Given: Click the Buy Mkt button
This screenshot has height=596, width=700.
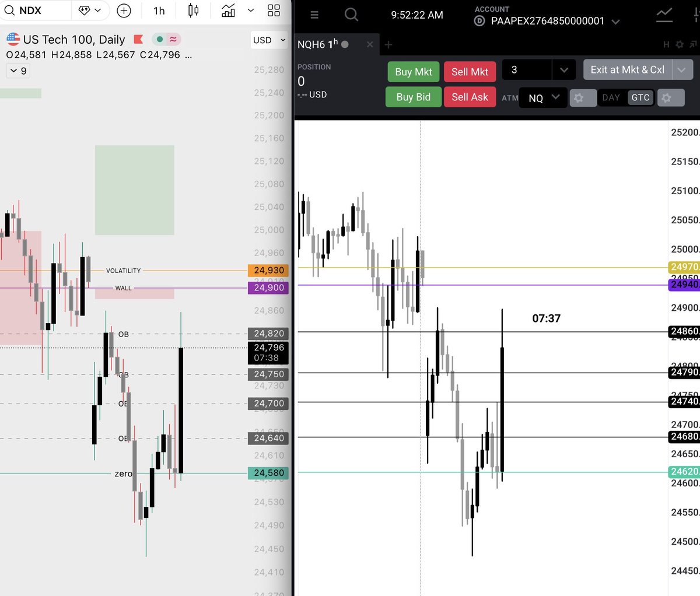Looking at the screenshot, I should (x=414, y=72).
